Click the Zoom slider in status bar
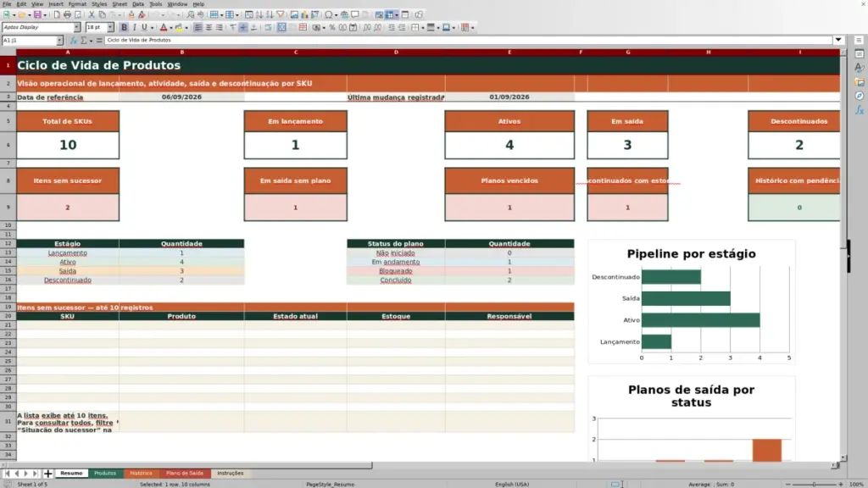 pyautogui.click(x=815, y=484)
